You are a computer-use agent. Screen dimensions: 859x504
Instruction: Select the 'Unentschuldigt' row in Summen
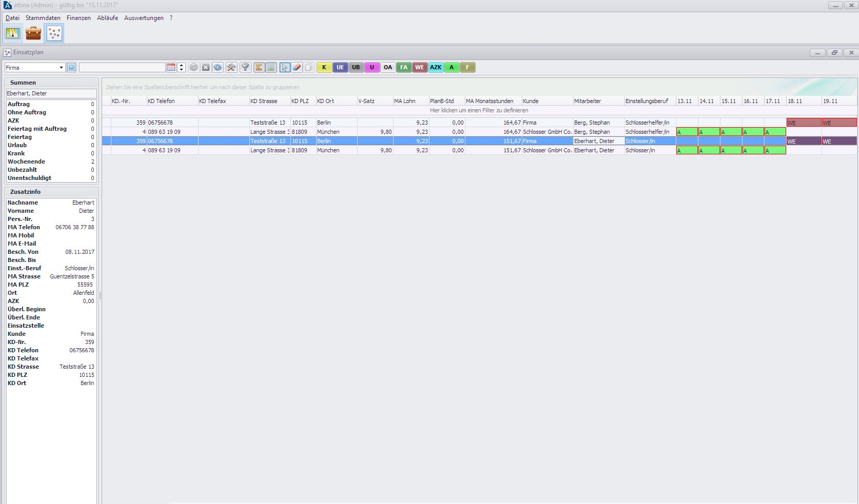click(x=51, y=178)
